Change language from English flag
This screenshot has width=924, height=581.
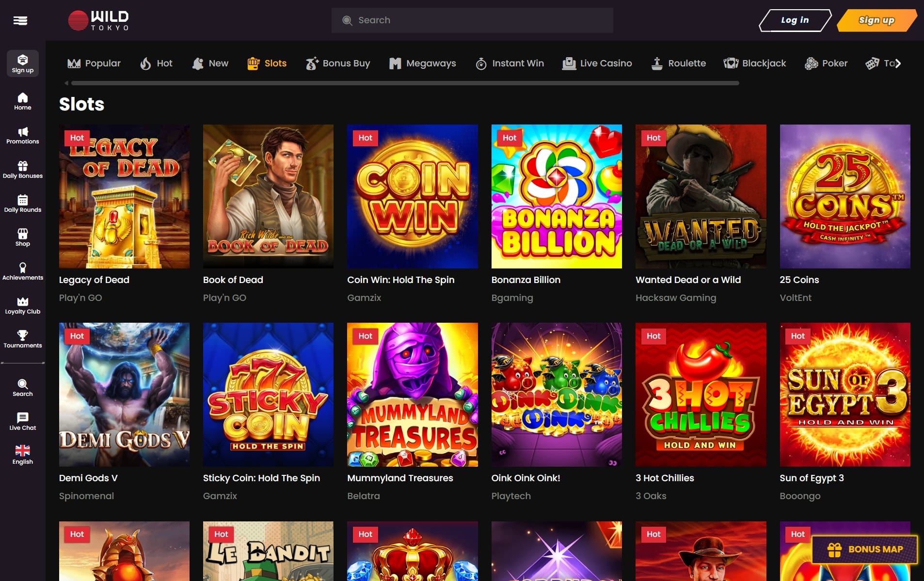[x=23, y=455]
